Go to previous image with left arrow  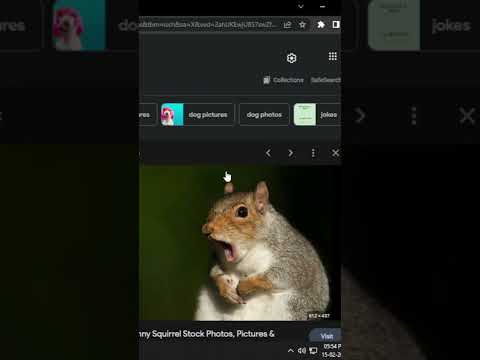pos(268,153)
